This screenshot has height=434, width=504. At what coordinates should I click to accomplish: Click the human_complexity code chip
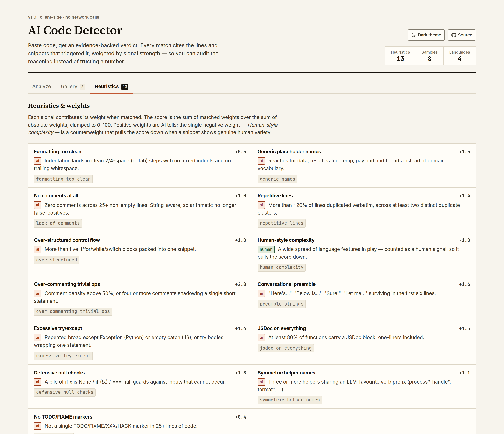[x=281, y=267]
